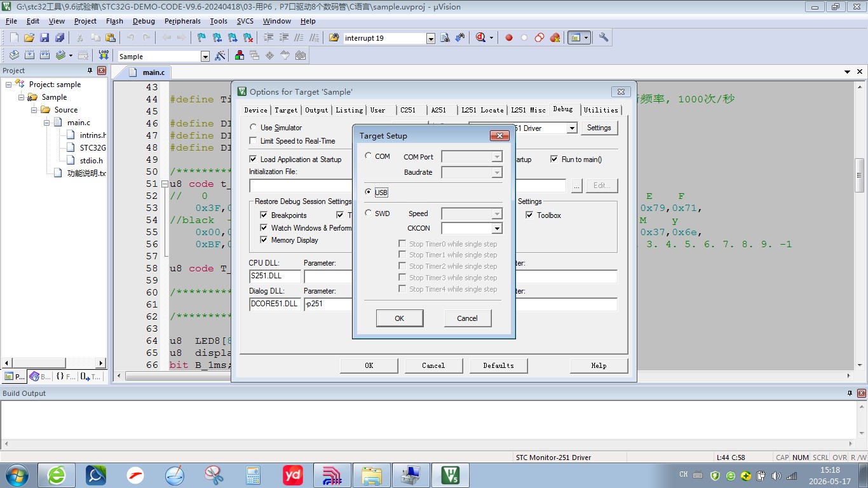Click the Windows Start orb
Screen dimensions: 868x488
[17, 475]
